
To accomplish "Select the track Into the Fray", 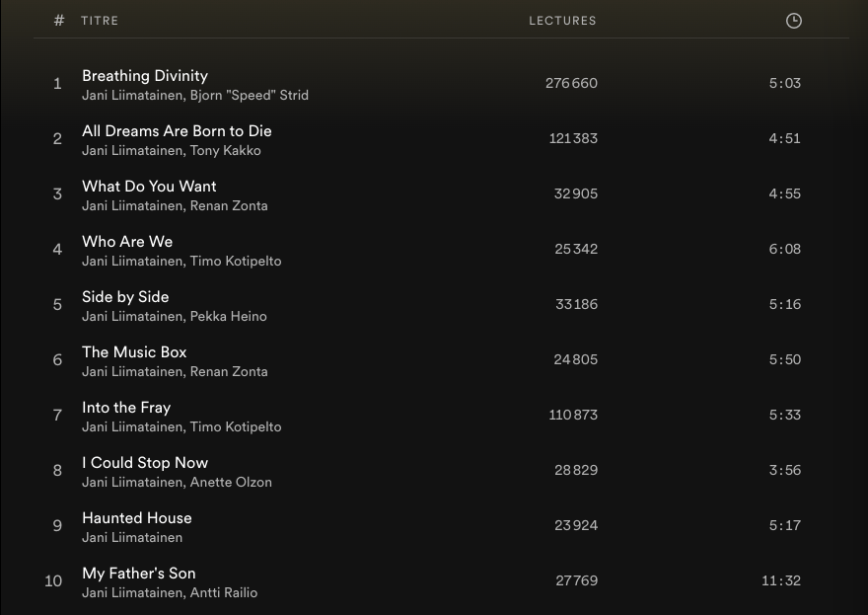I will 126,408.
